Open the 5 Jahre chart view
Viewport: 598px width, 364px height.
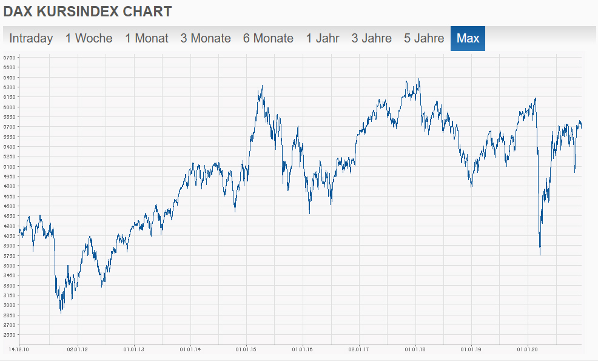(424, 39)
